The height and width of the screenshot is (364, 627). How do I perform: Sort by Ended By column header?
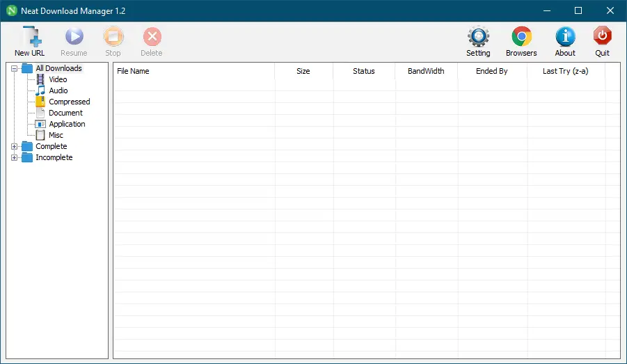pos(492,71)
